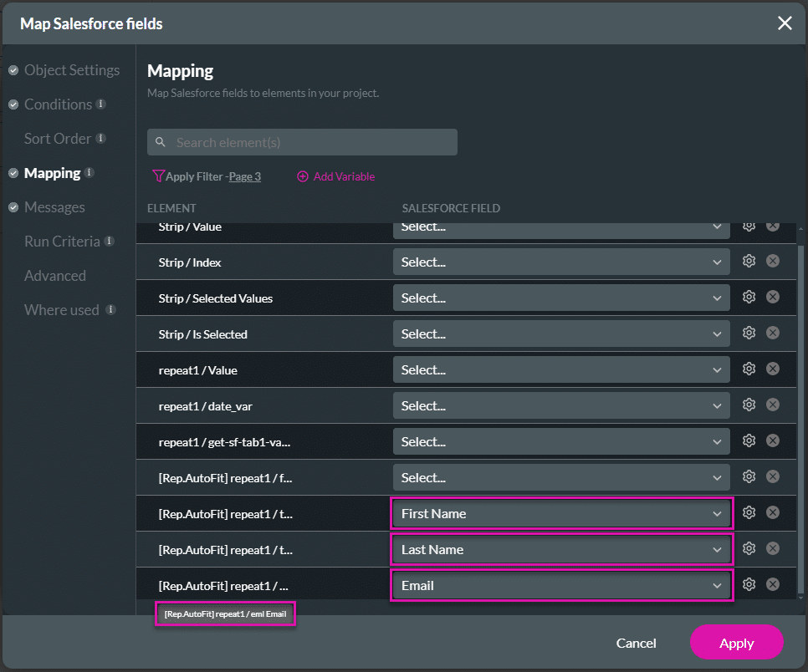Remove the Strip / Selected Values mapping row

[773, 298]
